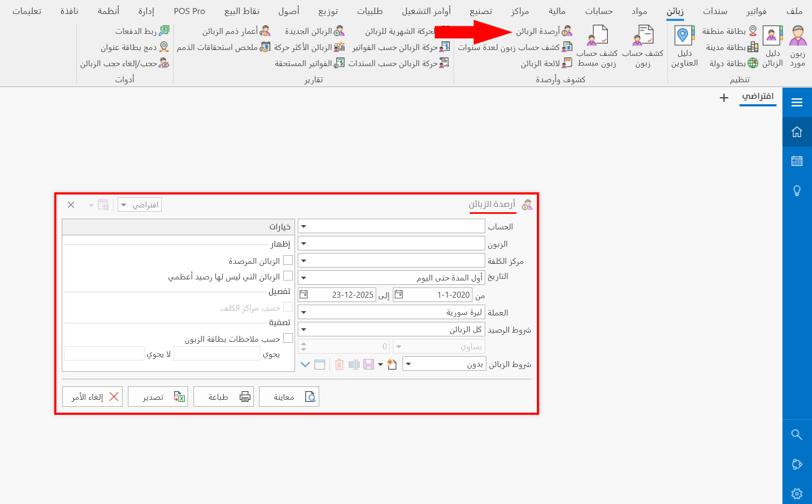Open دليل العناوين address directory
Screen dimensions: 812x504
click(684, 48)
